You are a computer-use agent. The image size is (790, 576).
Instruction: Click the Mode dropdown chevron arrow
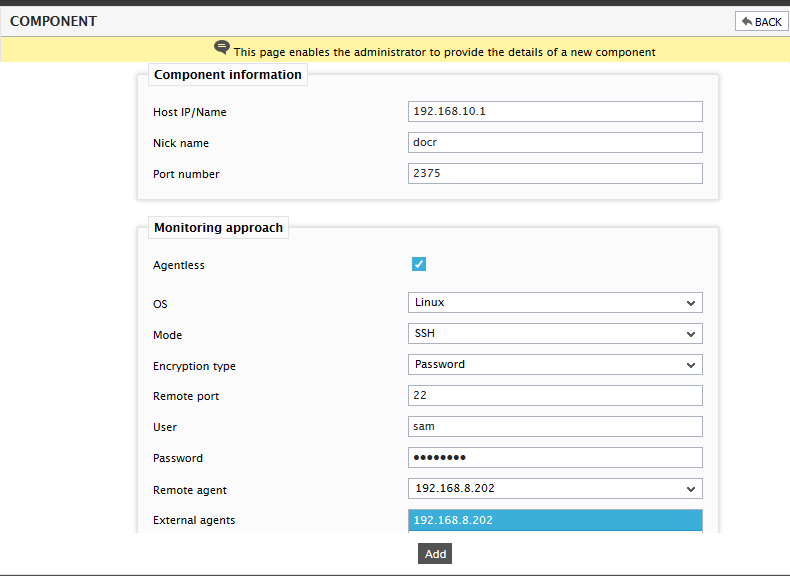click(691, 334)
